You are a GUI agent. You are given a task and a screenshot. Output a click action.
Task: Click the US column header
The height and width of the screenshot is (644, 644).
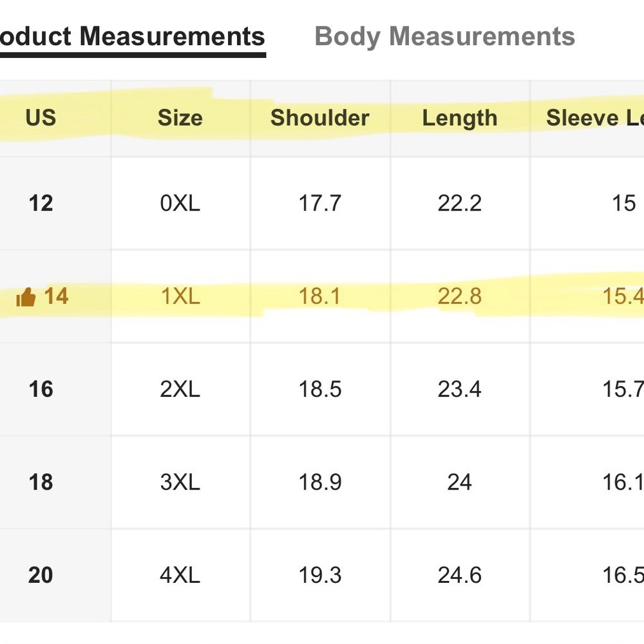click(41, 118)
